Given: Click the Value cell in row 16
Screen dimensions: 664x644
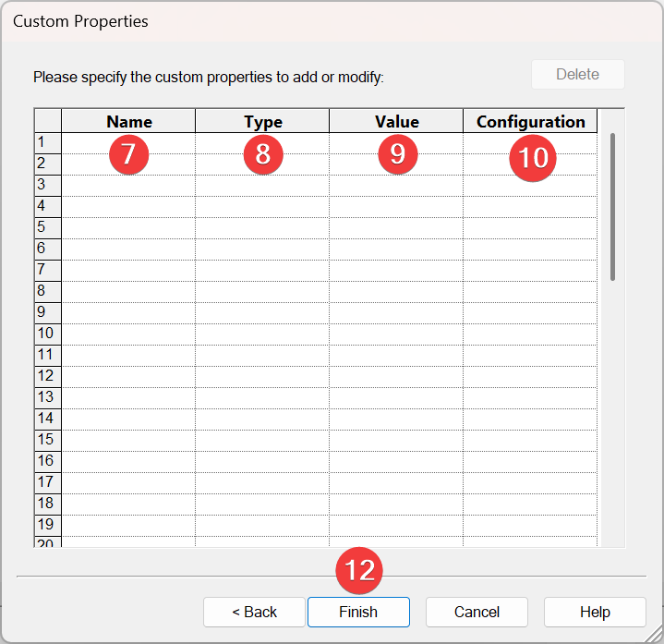Looking at the screenshot, I should (x=396, y=462).
